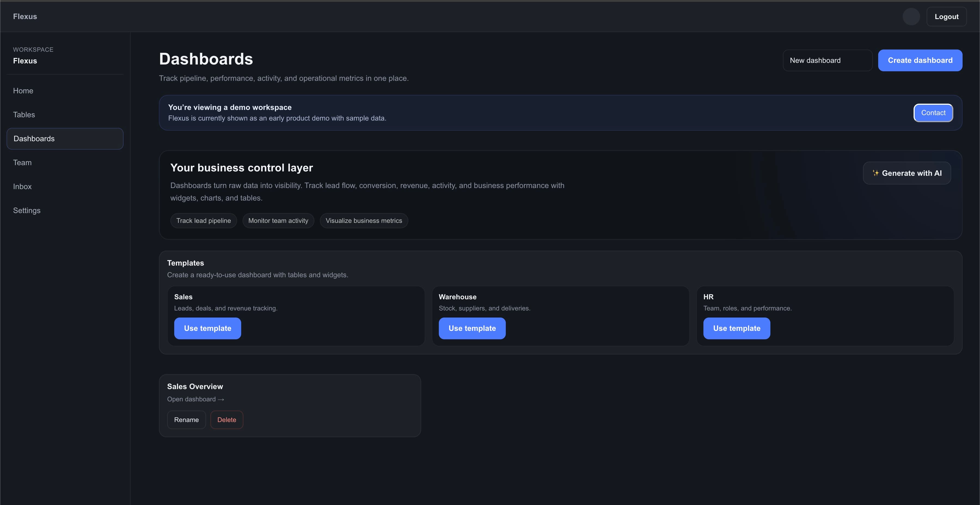Click the Track lead pipeline chip

tap(204, 221)
